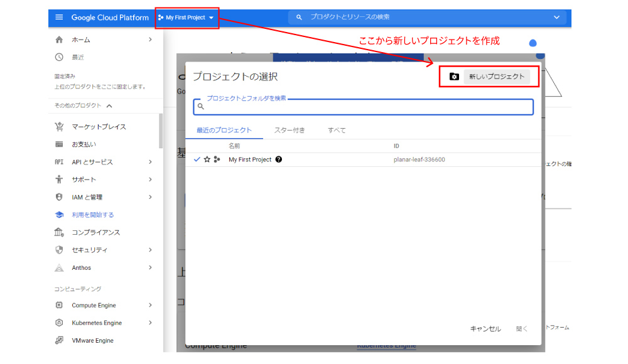This screenshot has height=364, width=628.
Task: Open the hamburger navigation menu
Action: [x=59, y=17]
